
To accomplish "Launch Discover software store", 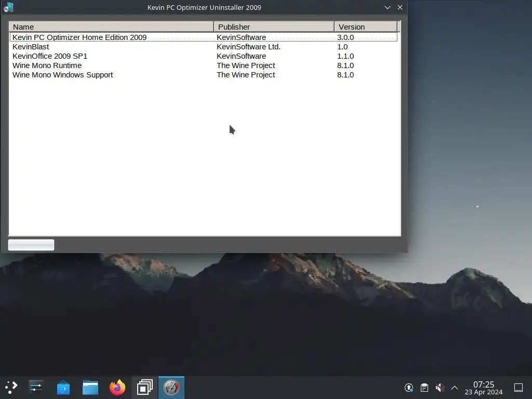I will pyautogui.click(x=63, y=388).
